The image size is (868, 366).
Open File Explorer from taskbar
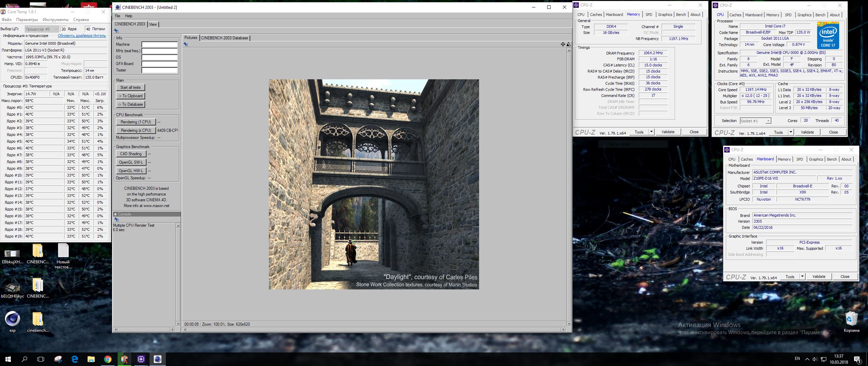click(91, 359)
